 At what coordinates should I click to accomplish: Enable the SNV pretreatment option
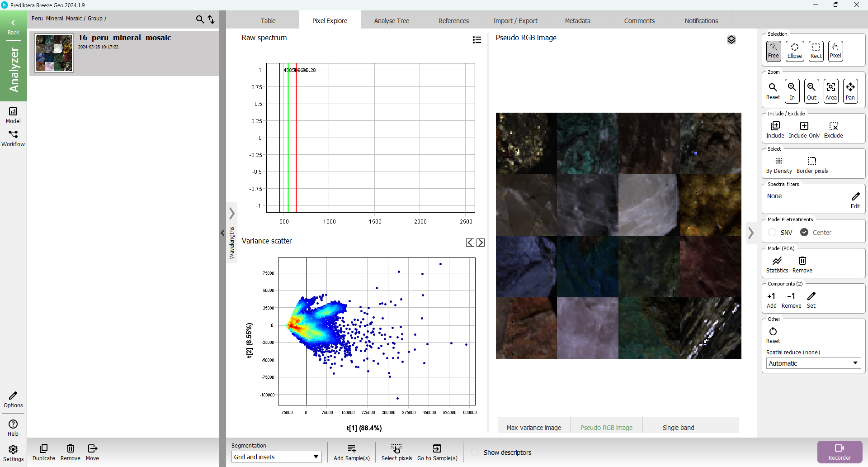coord(772,233)
